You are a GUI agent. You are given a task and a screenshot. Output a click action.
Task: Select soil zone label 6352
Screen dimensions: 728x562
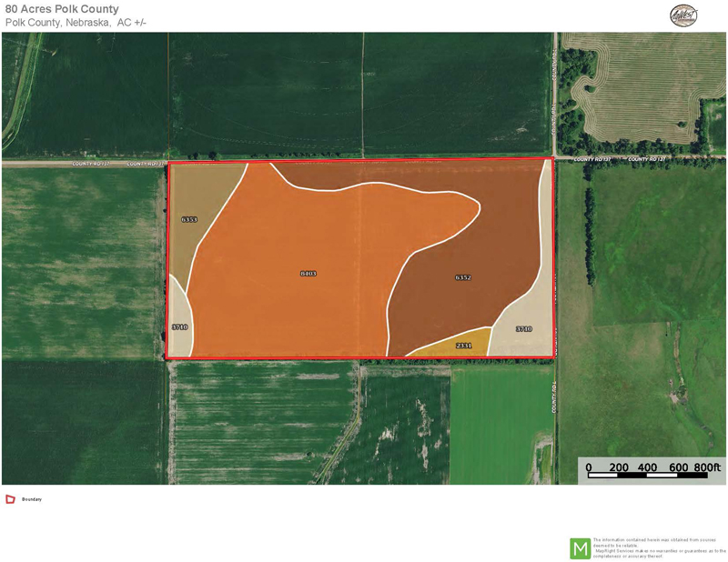pos(462,277)
